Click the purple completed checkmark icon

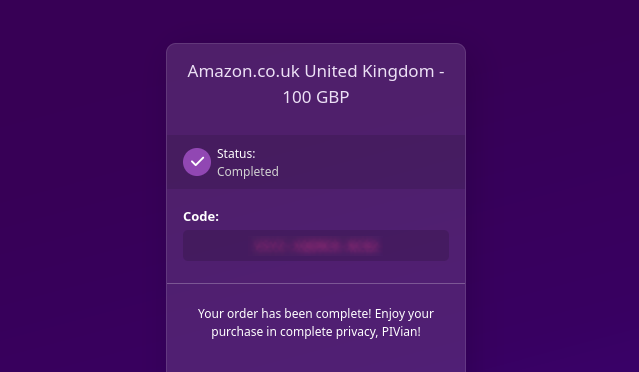click(x=197, y=162)
